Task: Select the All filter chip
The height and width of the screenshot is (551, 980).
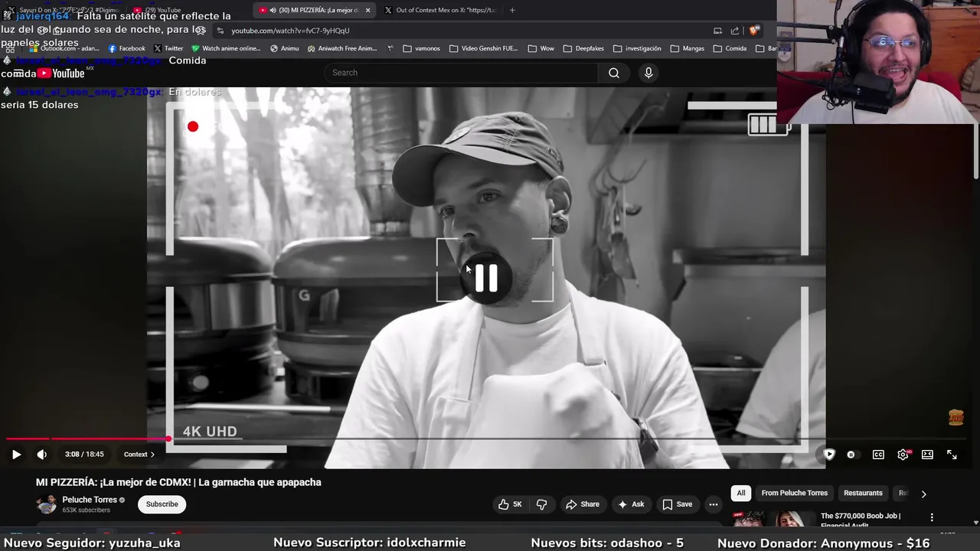Action: [741, 493]
